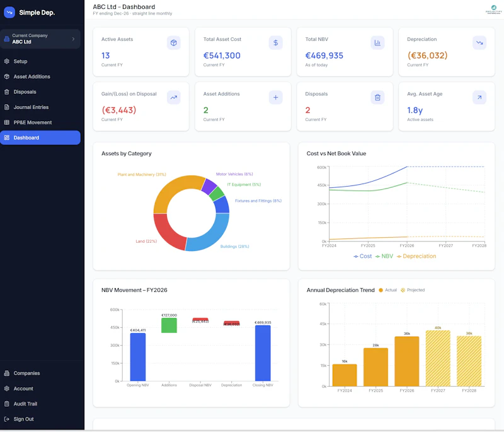
Task: Click the 1.8y average asset age value
Action: (415, 110)
